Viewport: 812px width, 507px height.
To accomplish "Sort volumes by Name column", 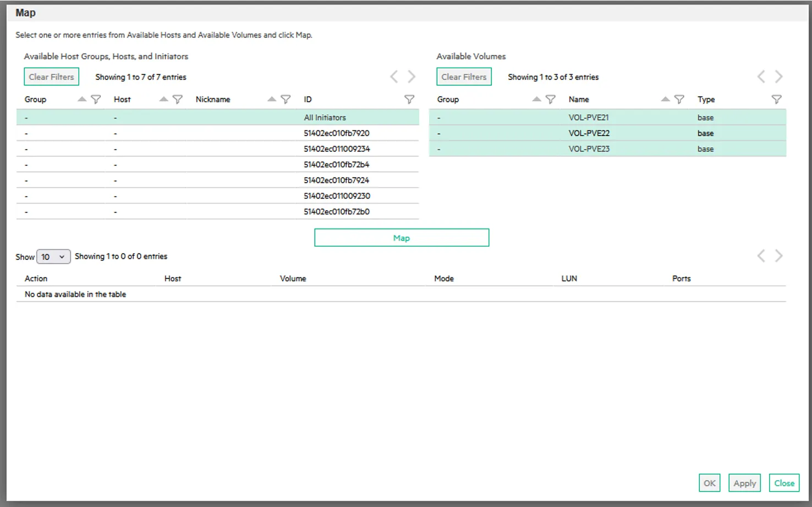I will [x=665, y=100].
